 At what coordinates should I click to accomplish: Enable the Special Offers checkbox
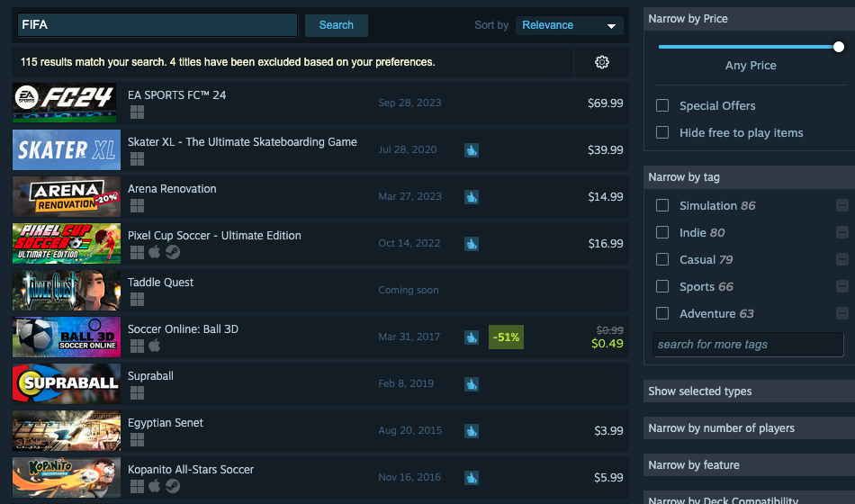662,105
